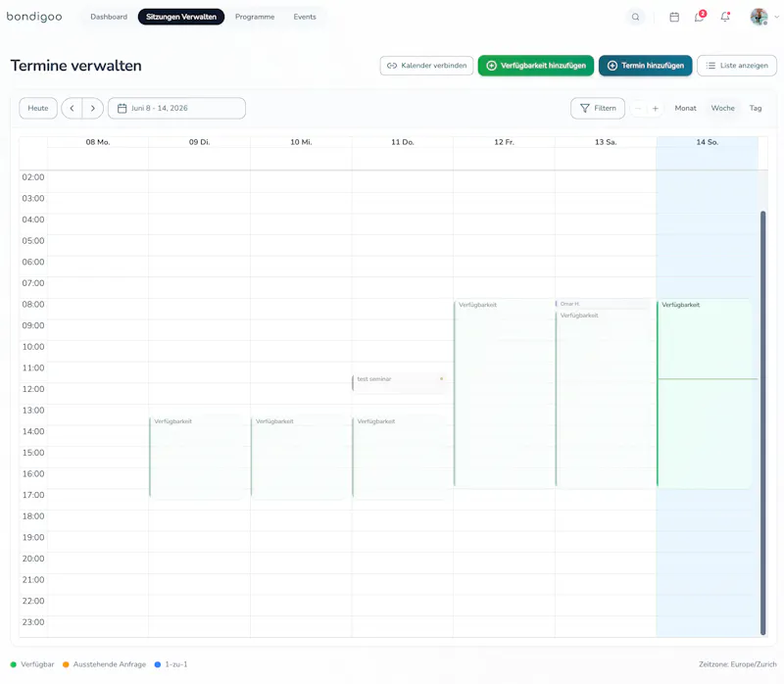
Task: Open the Events tab
Action: [305, 17]
